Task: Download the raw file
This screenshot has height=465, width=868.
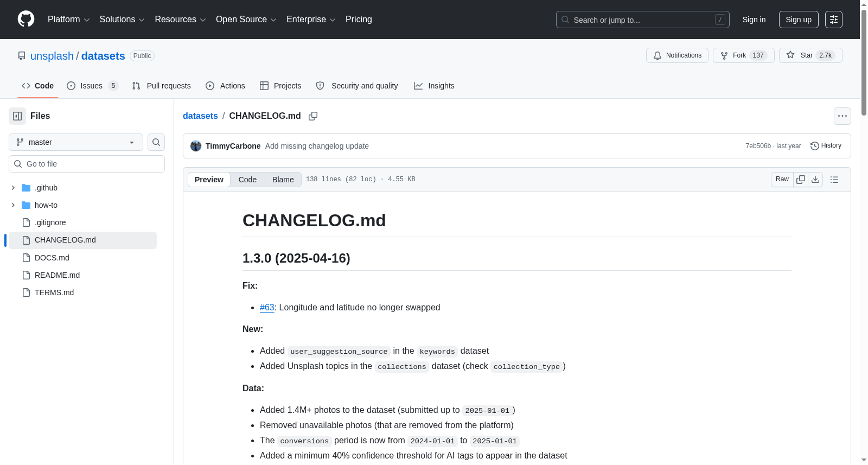Action: click(815, 180)
